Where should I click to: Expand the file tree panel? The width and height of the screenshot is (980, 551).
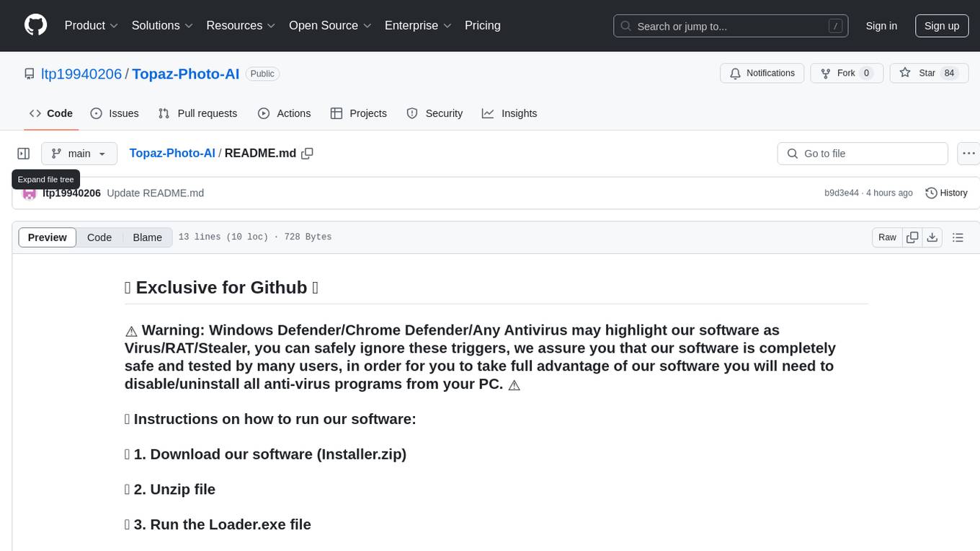point(24,154)
